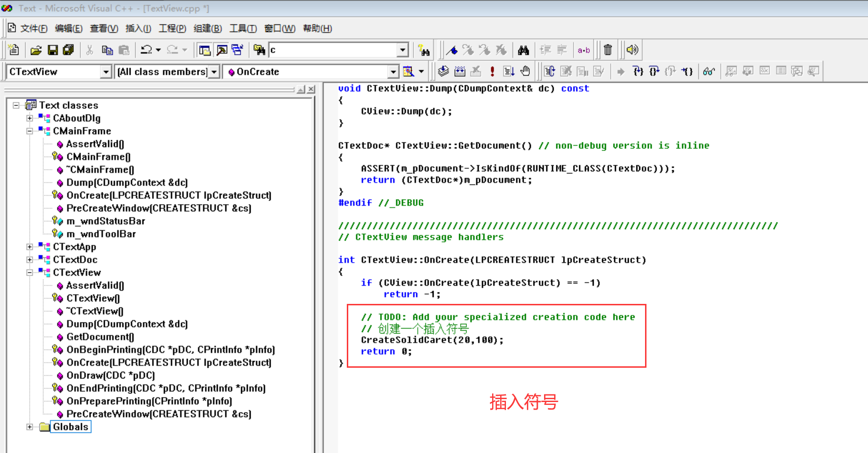868x453 pixels.
Task: Open the 组建(B) menu
Action: [208, 29]
